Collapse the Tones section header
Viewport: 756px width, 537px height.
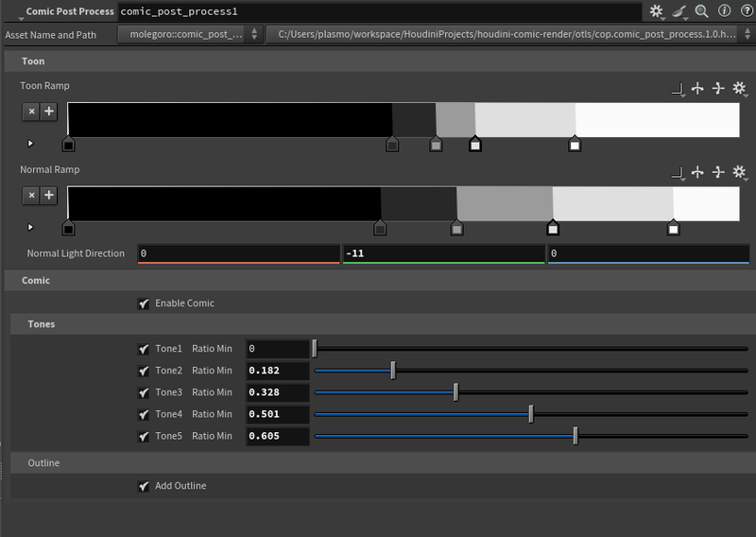click(x=42, y=324)
